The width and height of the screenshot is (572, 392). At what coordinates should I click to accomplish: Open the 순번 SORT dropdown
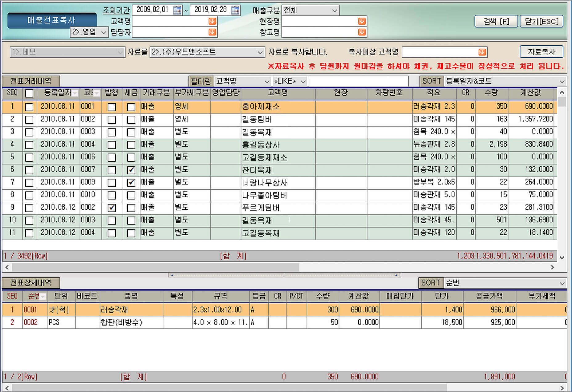[x=505, y=283]
